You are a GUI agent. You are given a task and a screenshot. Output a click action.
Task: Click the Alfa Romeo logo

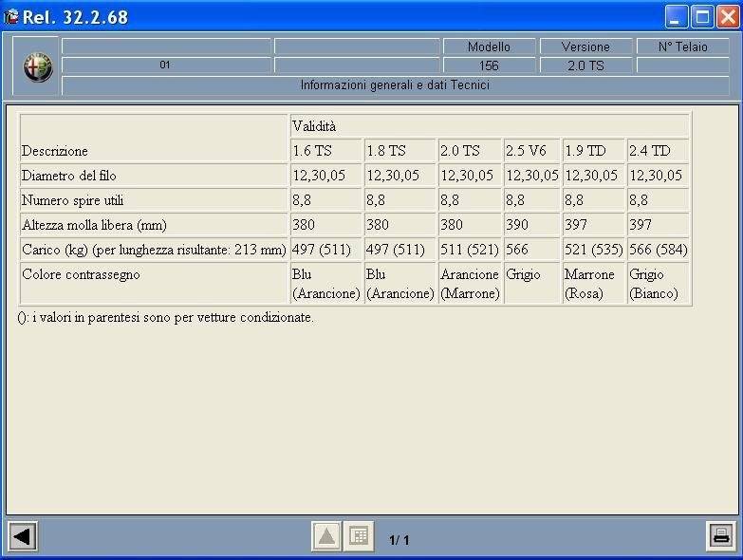pyautogui.click(x=38, y=66)
